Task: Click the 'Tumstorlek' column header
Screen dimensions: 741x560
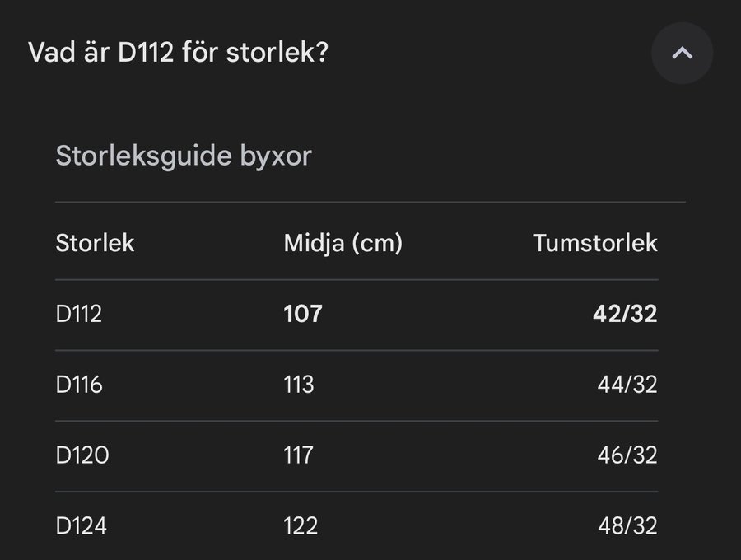Action: coord(594,244)
